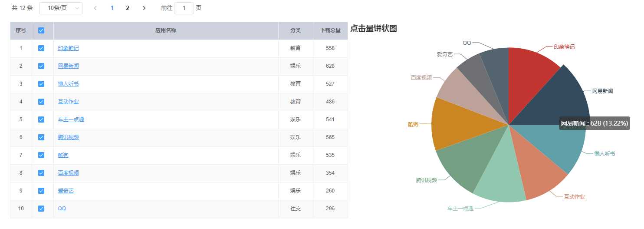Open the 懒人听书 app link
This screenshot has height=229, width=644.
click(x=69, y=84)
